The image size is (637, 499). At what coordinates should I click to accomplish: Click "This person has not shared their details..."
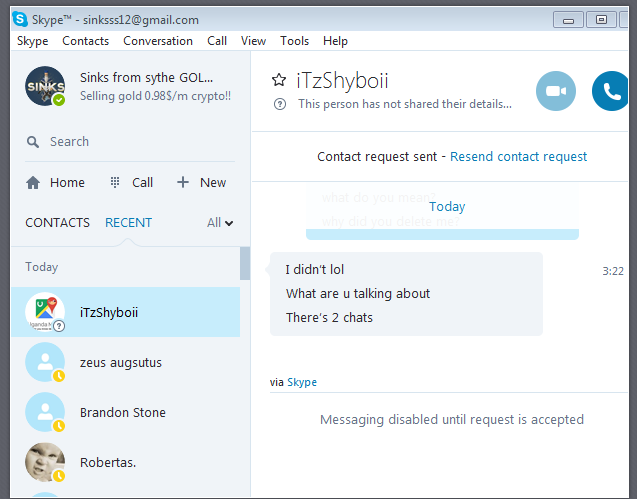tap(405, 104)
